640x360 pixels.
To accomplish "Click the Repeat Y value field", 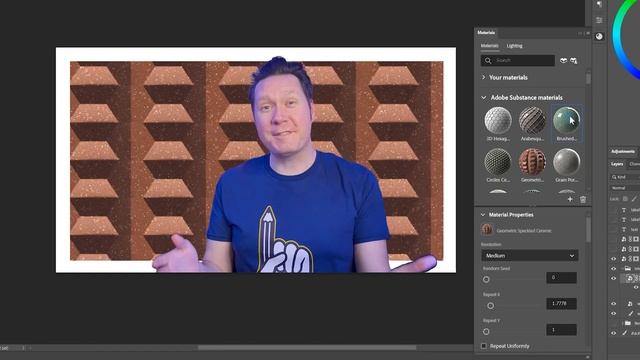I will coord(561,330).
